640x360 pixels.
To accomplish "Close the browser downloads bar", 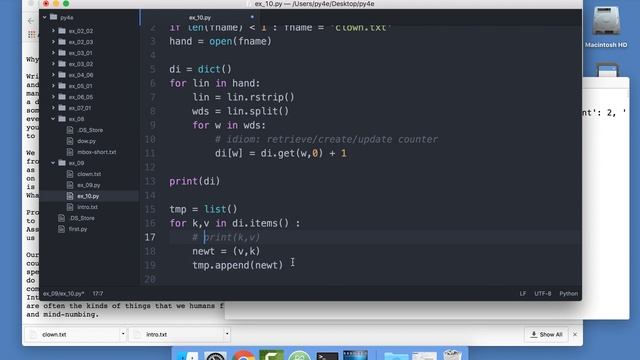I will [575, 334].
